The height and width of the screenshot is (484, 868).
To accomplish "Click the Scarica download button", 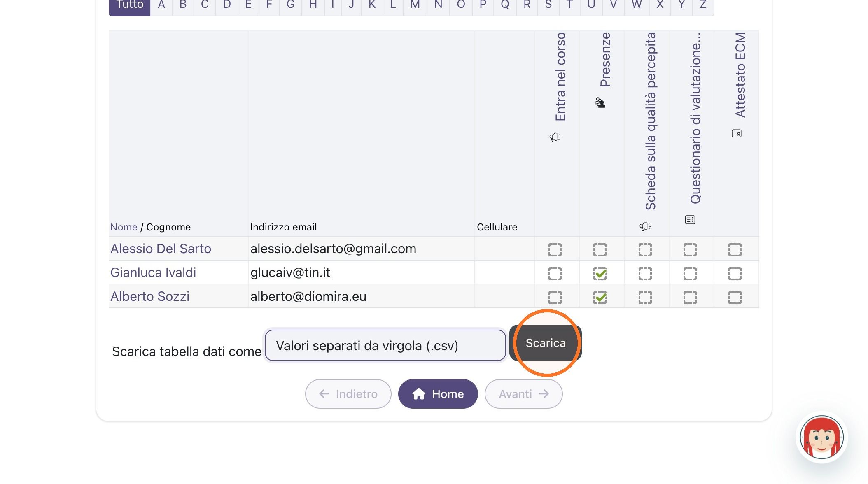I will pyautogui.click(x=546, y=343).
